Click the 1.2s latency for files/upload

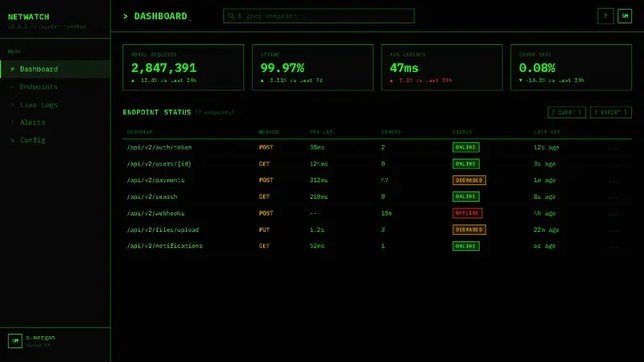tap(317, 230)
